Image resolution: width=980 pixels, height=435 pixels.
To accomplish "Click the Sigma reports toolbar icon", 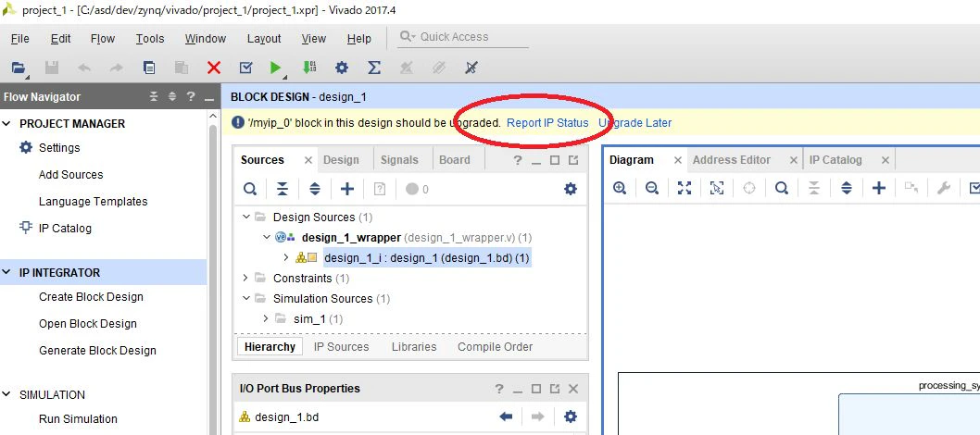I will pyautogui.click(x=373, y=68).
